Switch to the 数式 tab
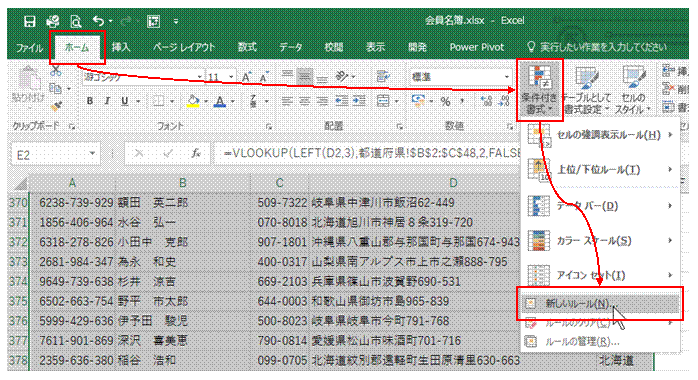 [247, 47]
